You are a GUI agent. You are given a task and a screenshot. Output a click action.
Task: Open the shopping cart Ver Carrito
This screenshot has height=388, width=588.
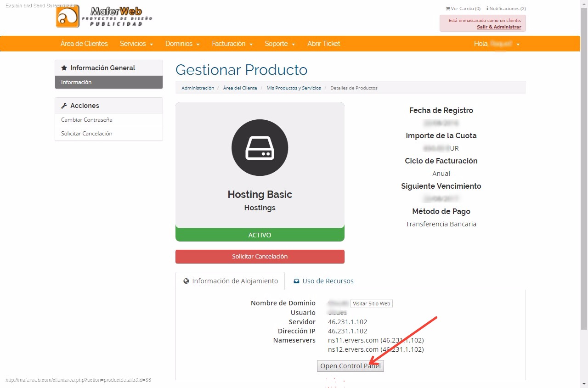point(463,9)
